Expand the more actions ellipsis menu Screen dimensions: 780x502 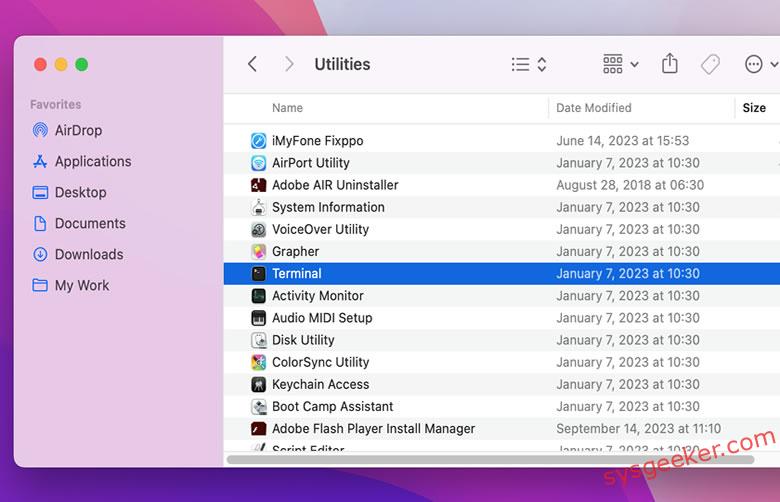pyautogui.click(x=761, y=64)
